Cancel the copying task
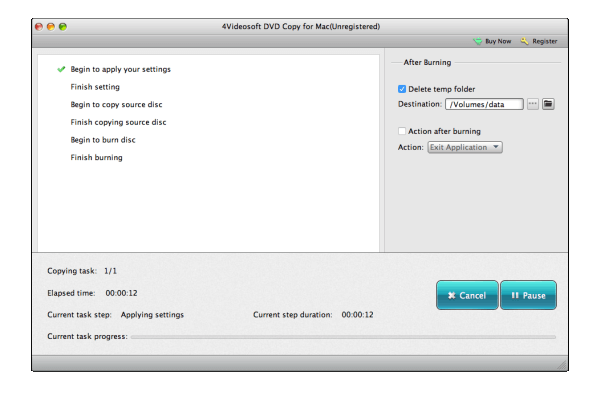This screenshot has height=417, width=600. coord(467,295)
